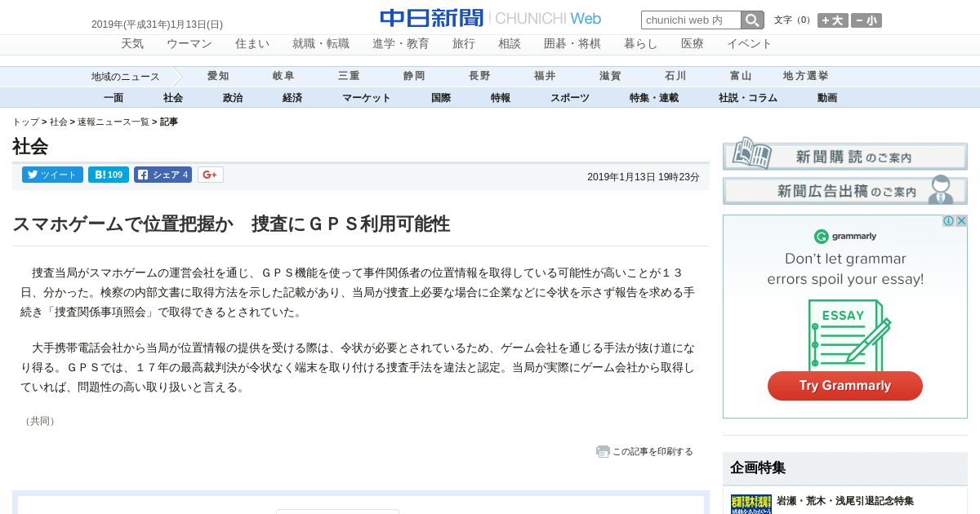Share with the Google+ button
The image size is (980, 514).
[210, 175]
